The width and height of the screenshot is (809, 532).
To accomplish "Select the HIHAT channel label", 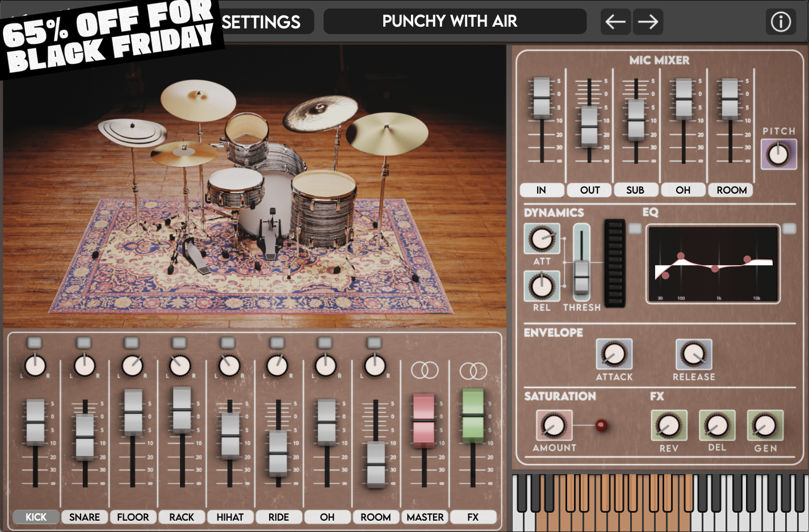I will coord(230,517).
